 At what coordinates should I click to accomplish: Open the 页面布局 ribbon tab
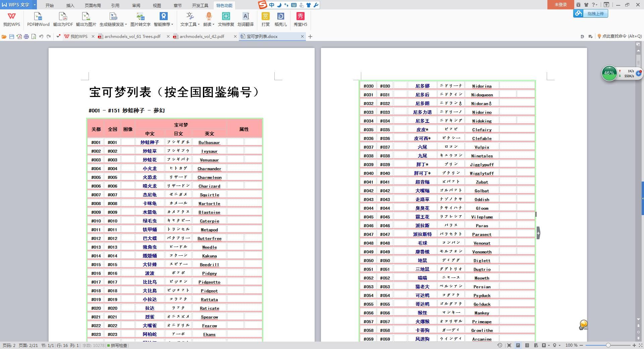pos(93,5)
